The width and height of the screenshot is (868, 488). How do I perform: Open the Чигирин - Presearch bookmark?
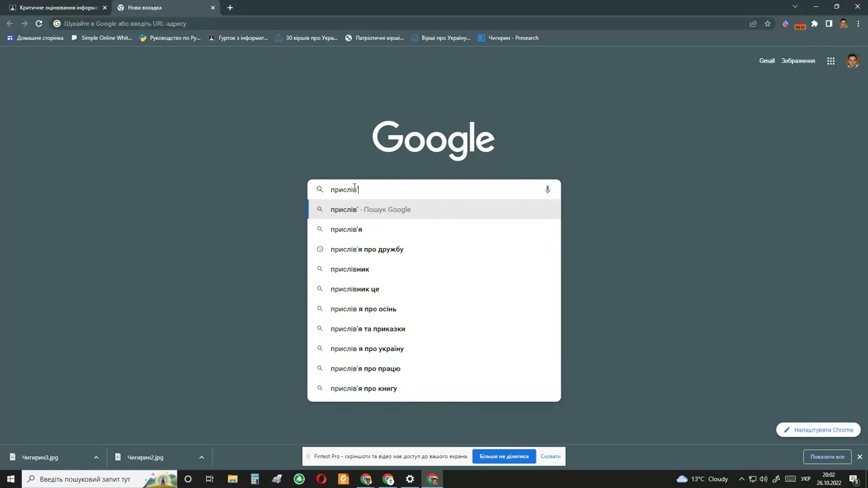click(508, 38)
